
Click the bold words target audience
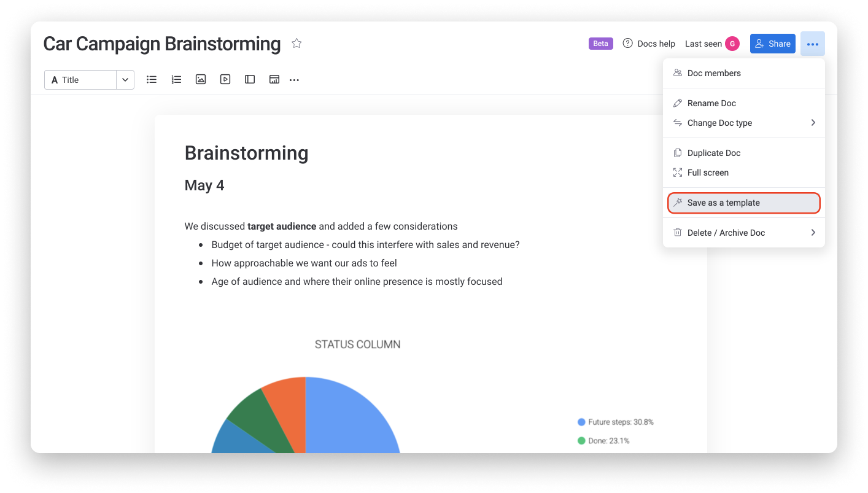coord(282,226)
